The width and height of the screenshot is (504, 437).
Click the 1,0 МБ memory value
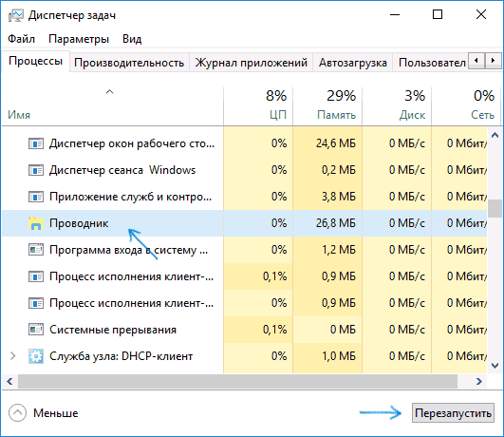point(339,356)
